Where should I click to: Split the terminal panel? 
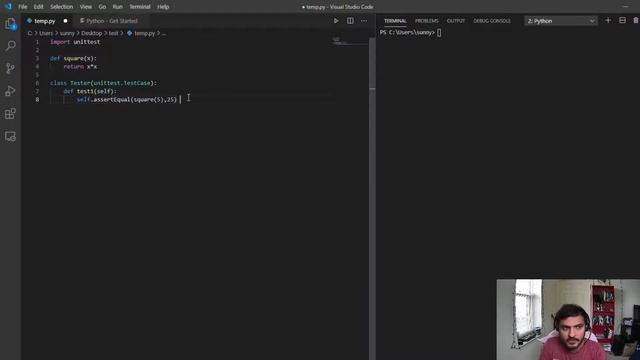[x=622, y=20]
